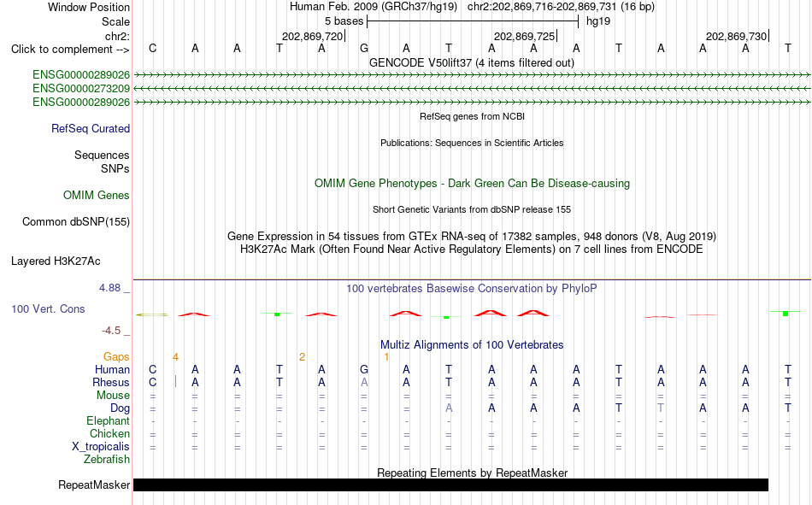Click the Multiz Alignments of 100 Vertebrates title
The image size is (812, 505).
click(472, 345)
